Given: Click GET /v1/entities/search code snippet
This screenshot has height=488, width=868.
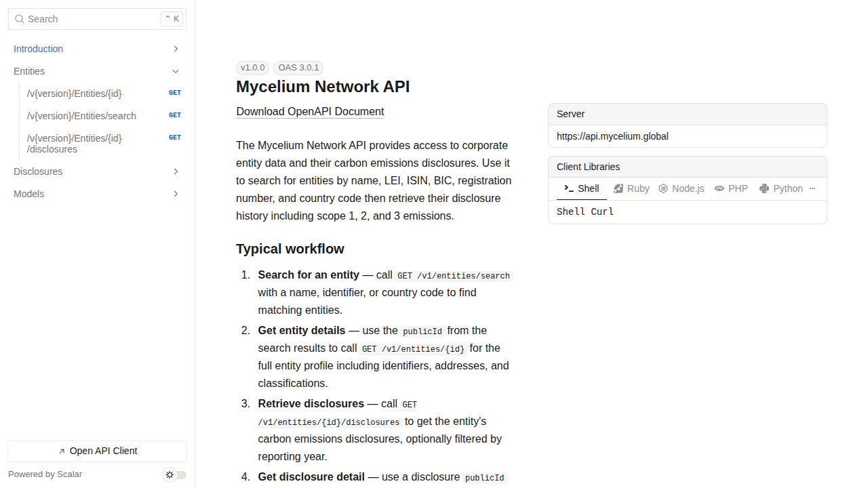Looking at the screenshot, I should [454, 276].
